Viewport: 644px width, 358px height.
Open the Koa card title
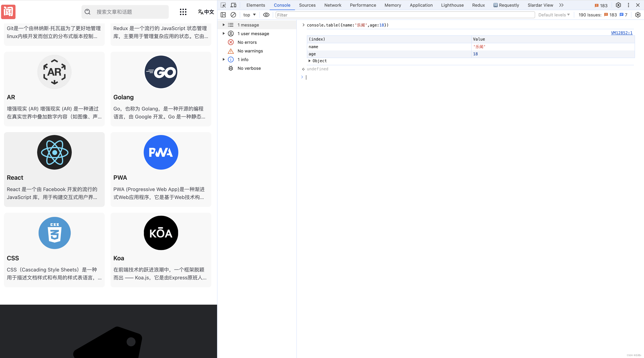pyautogui.click(x=118, y=258)
